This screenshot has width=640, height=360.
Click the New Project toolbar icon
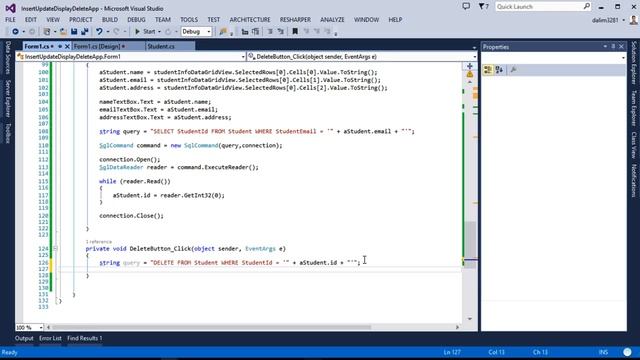[x=47, y=31]
